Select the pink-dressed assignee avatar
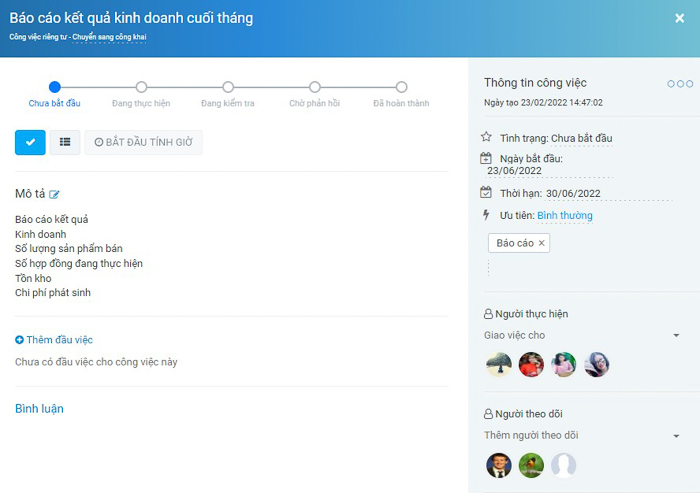 [x=564, y=364]
